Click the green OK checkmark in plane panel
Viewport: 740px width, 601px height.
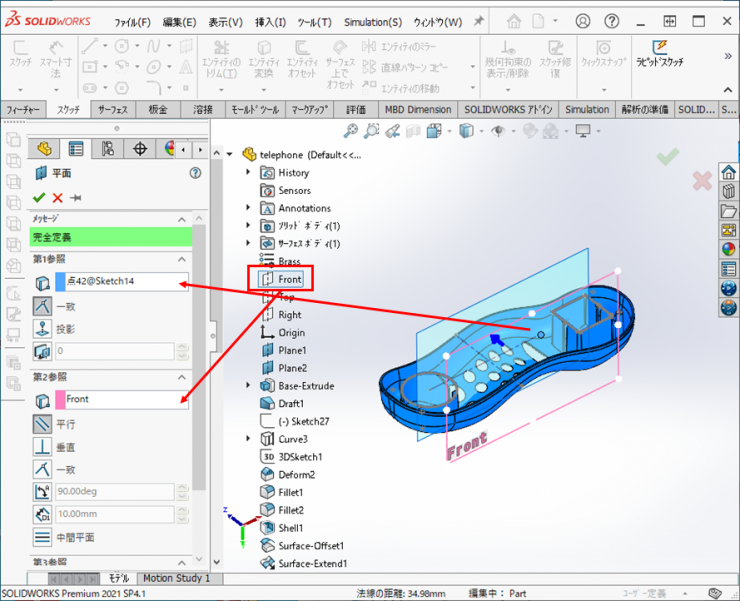pyautogui.click(x=39, y=198)
